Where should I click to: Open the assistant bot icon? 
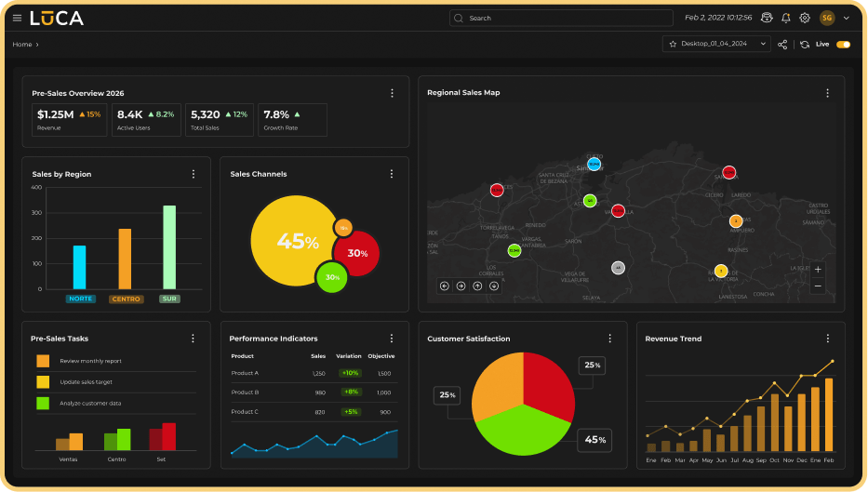767,18
